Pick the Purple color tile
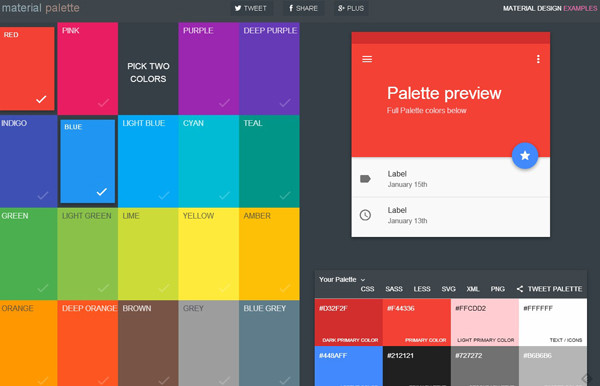The width and height of the screenshot is (600, 386). click(x=209, y=68)
